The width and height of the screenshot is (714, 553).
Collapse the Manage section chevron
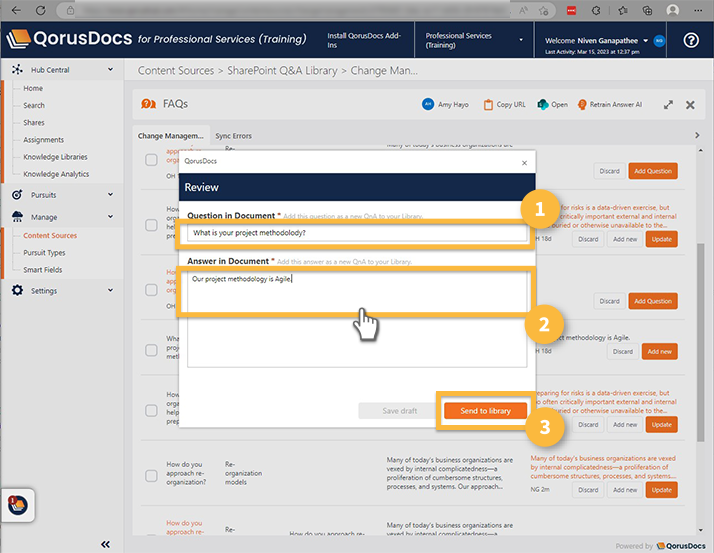(110, 216)
